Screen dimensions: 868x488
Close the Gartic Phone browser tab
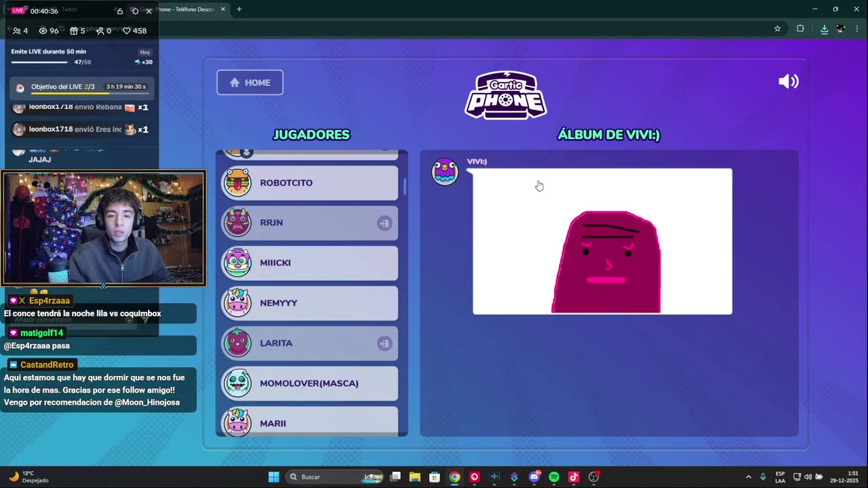click(x=223, y=9)
